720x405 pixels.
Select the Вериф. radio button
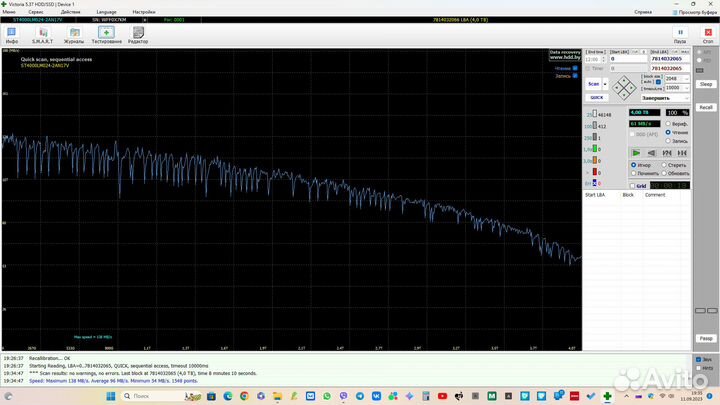click(x=668, y=123)
